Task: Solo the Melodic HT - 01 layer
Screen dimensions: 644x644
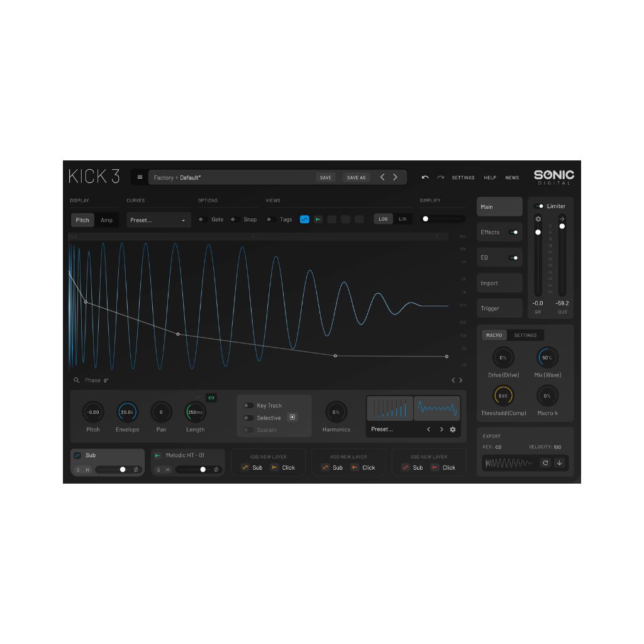Action: pos(158,470)
